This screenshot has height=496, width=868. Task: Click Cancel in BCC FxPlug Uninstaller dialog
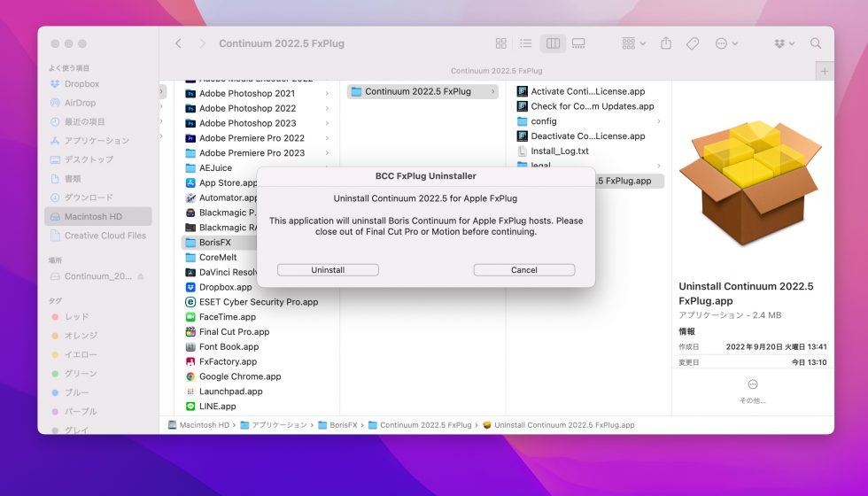click(x=523, y=269)
